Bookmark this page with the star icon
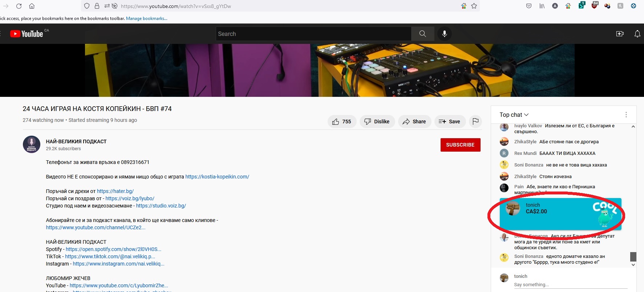Viewport: 644px width, 292px height. 474,6
